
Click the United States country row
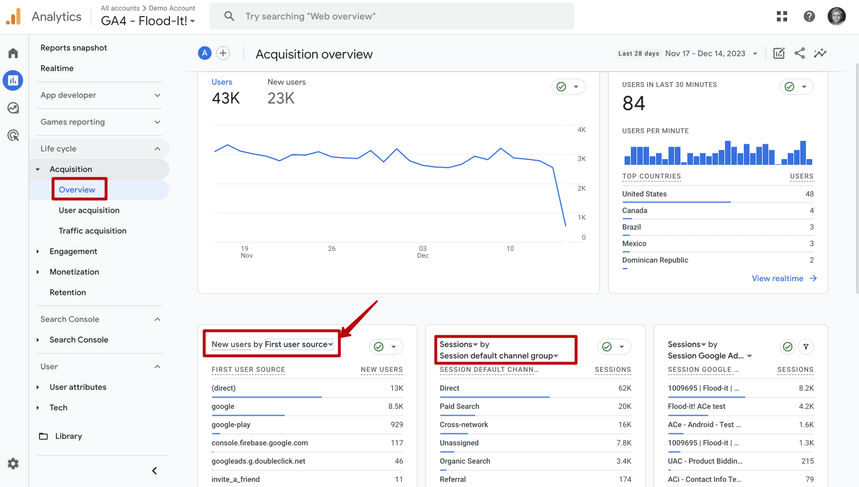pyautogui.click(x=718, y=194)
